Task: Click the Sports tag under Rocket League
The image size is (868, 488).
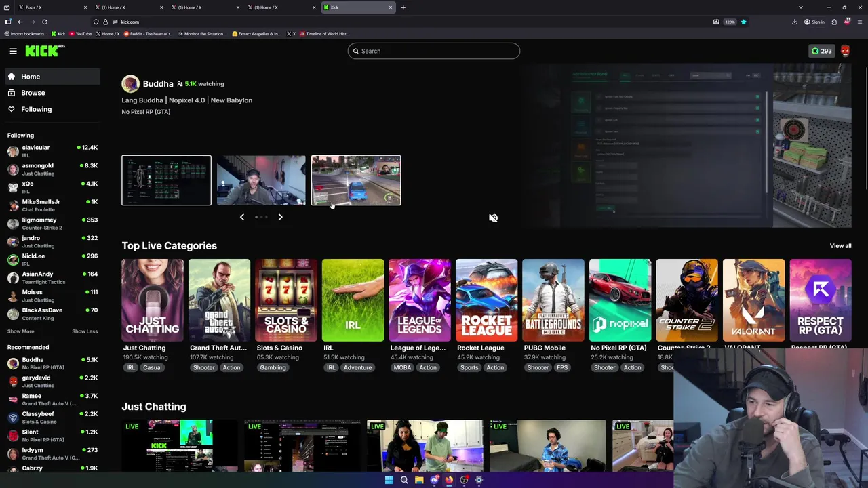Action: tap(469, 367)
